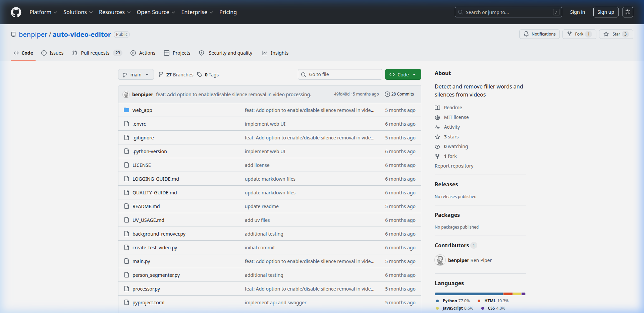Click the file icon for pyproject.toml
The height and width of the screenshot is (313, 644).
coord(126,302)
